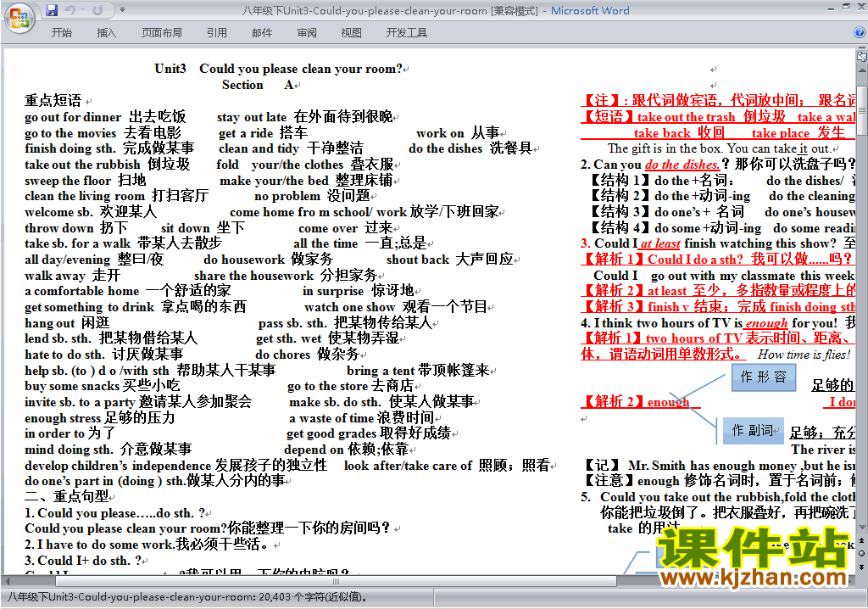Click the 二、重点句型 heading

pyautogui.click(x=67, y=496)
